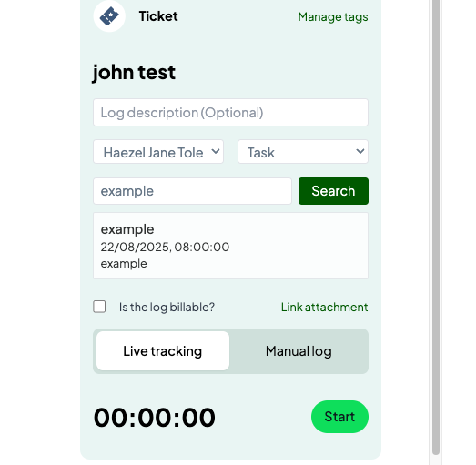Click the blue ticket icon

pyautogui.click(x=109, y=16)
